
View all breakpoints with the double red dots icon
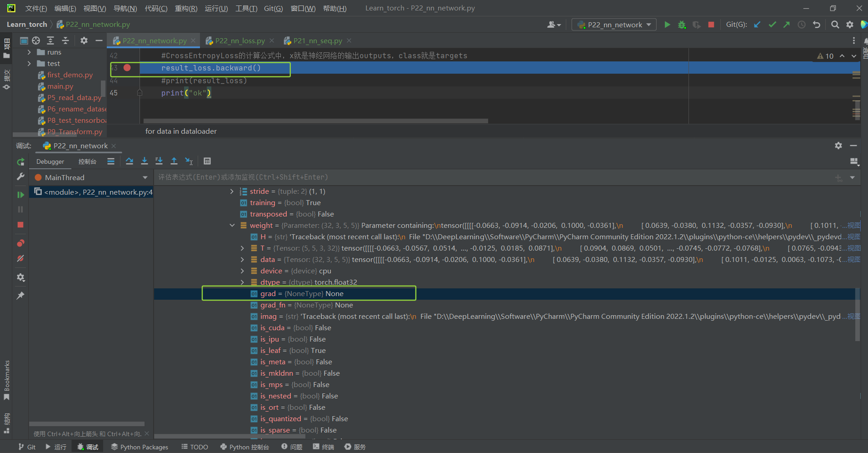point(20,243)
